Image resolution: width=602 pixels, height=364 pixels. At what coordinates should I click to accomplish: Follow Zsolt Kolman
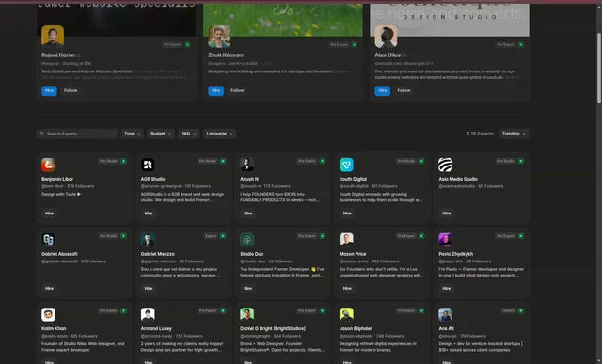tap(237, 90)
